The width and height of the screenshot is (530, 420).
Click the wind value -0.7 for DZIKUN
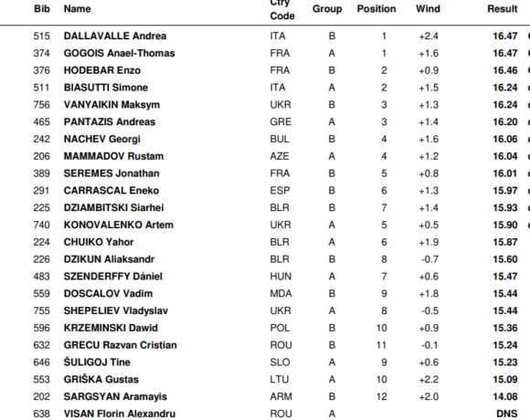click(x=429, y=259)
